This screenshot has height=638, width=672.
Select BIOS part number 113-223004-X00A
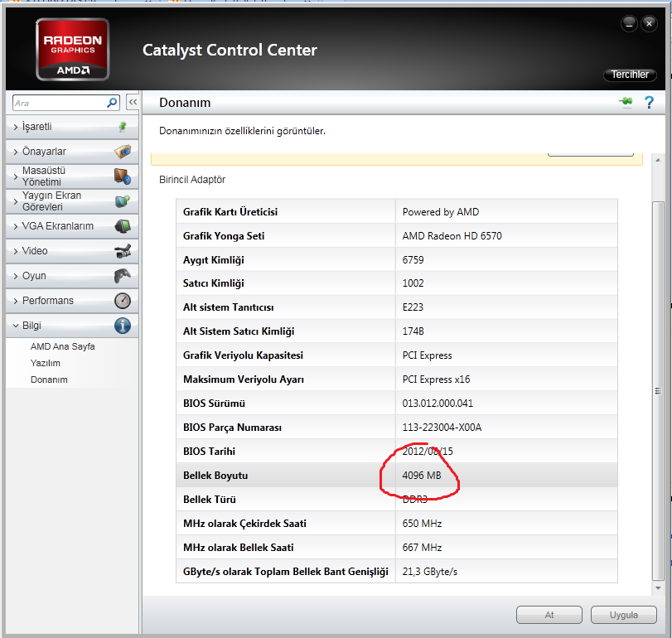(442, 428)
